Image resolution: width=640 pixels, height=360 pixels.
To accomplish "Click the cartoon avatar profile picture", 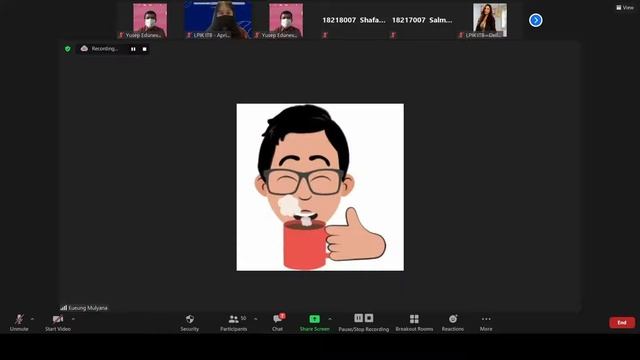I will (320, 187).
